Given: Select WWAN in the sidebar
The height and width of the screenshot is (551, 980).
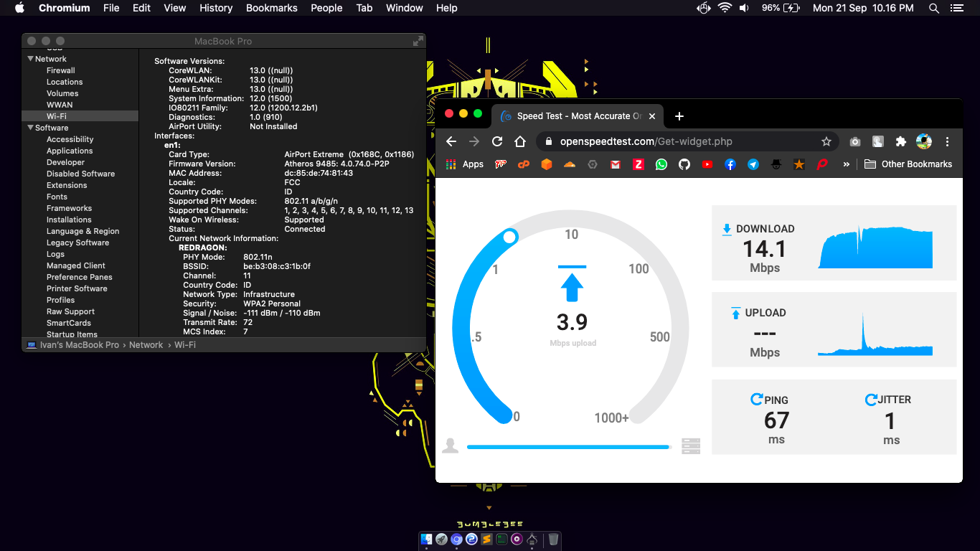Looking at the screenshot, I should point(60,105).
